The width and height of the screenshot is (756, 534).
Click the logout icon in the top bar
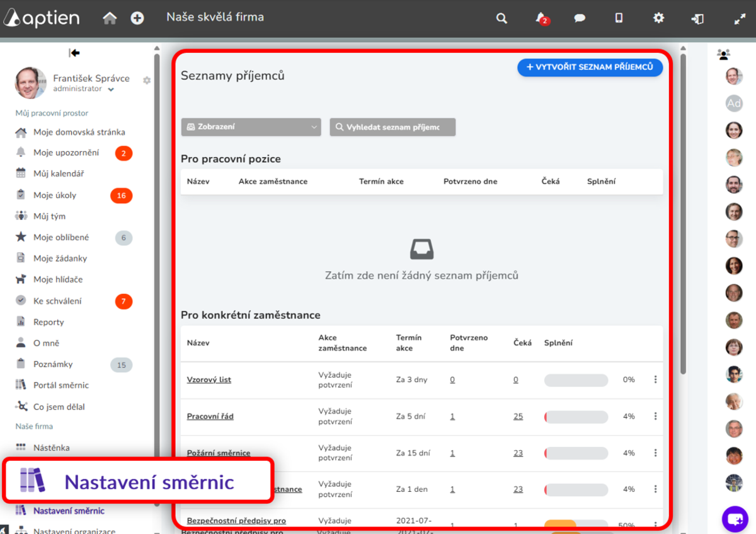pos(697,18)
